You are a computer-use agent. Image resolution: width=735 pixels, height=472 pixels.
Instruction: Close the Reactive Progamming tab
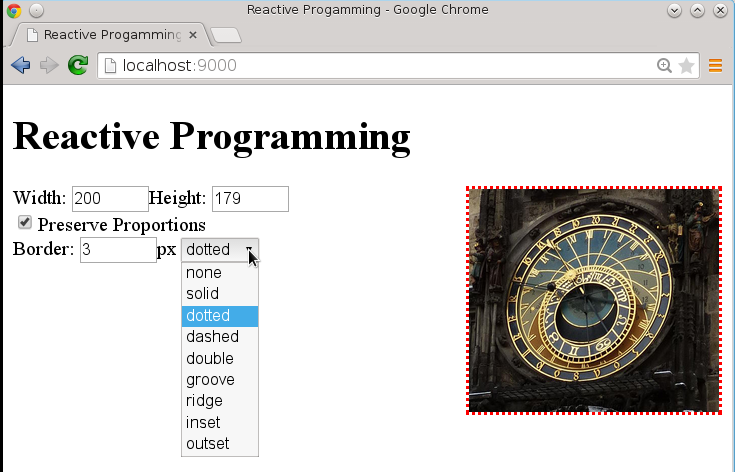[x=193, y=35]
